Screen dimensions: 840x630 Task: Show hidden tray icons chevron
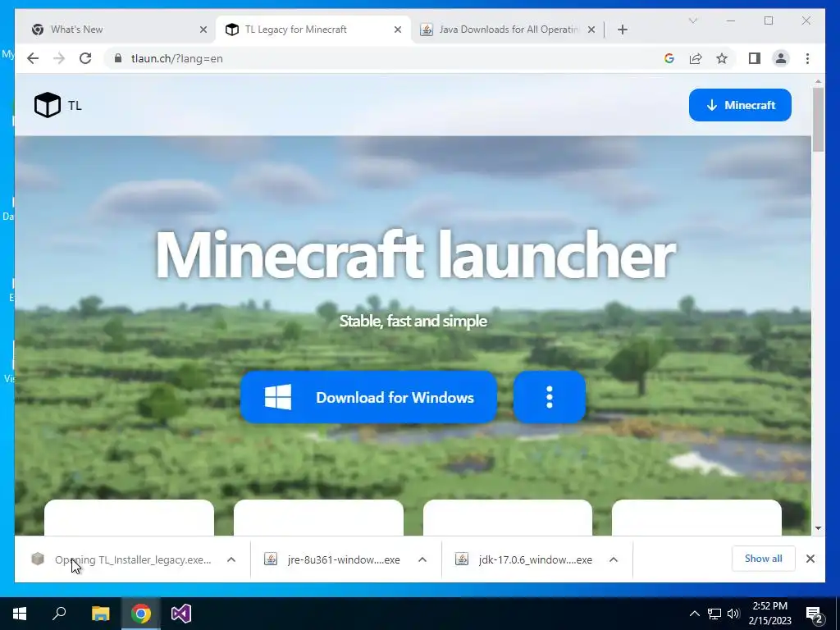pyautogui.click(x=694, y=614)
